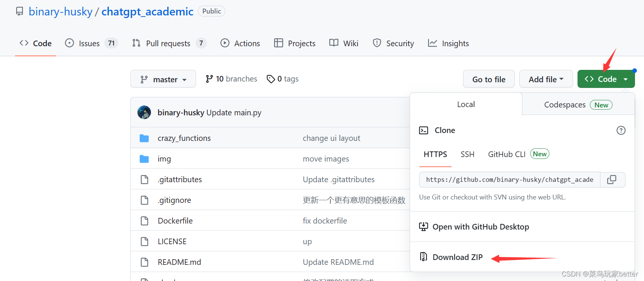Copy the clone URL to clipboard

612,180
